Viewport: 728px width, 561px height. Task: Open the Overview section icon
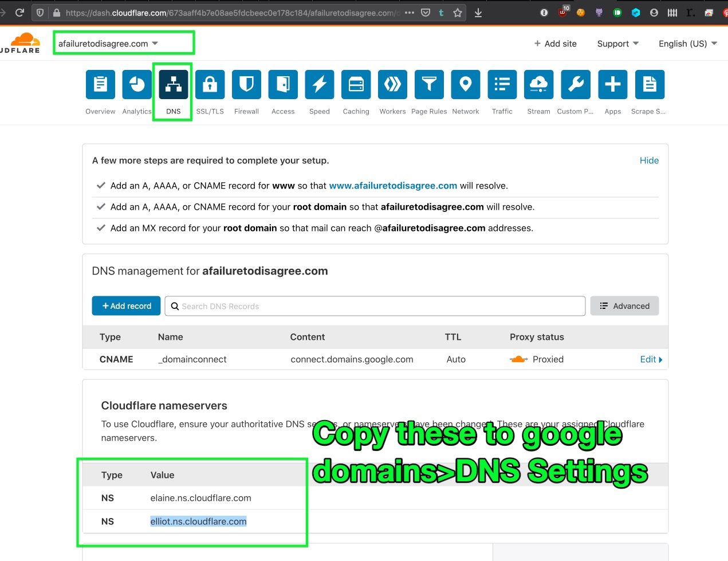[100, 85]
